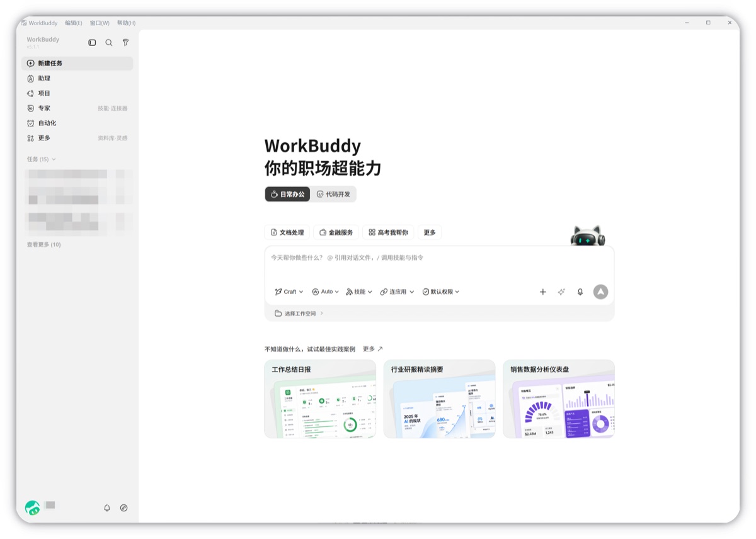Activate the microphone voice input icon

[580, 292]
